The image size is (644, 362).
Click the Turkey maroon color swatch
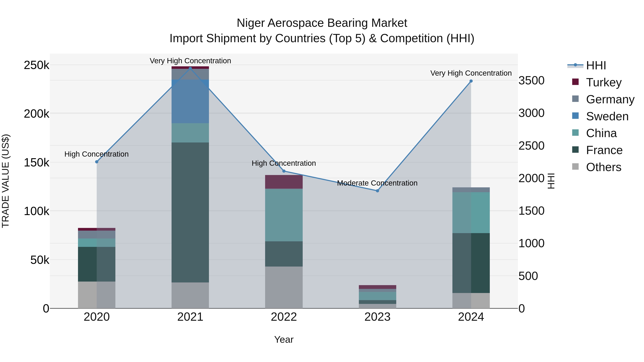click(575, 82)
